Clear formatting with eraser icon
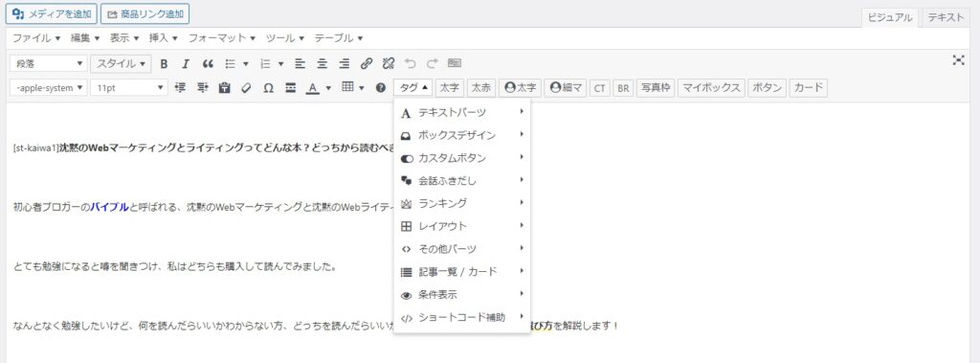This screenshot has height=363, width=980. point(246,88)
